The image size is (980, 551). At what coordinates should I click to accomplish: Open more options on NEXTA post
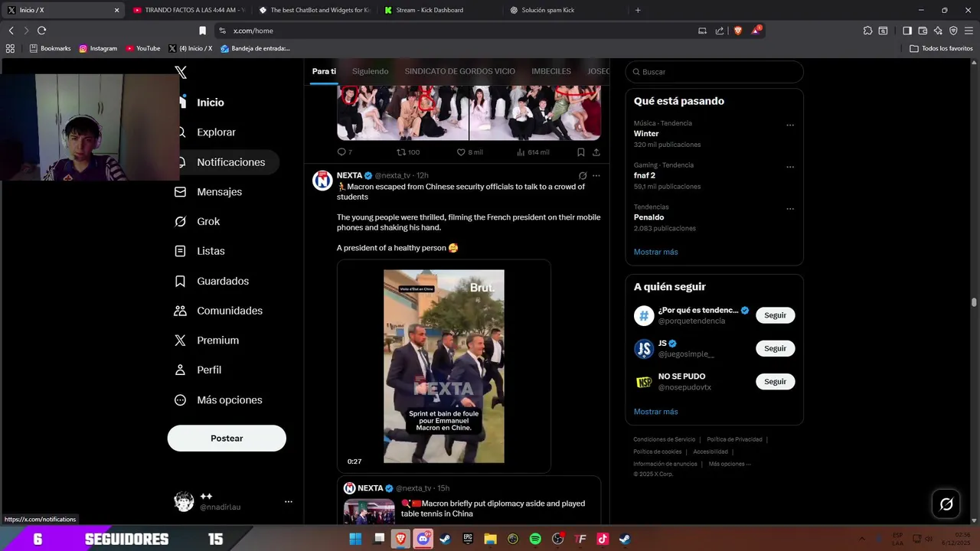pos(596,176)
